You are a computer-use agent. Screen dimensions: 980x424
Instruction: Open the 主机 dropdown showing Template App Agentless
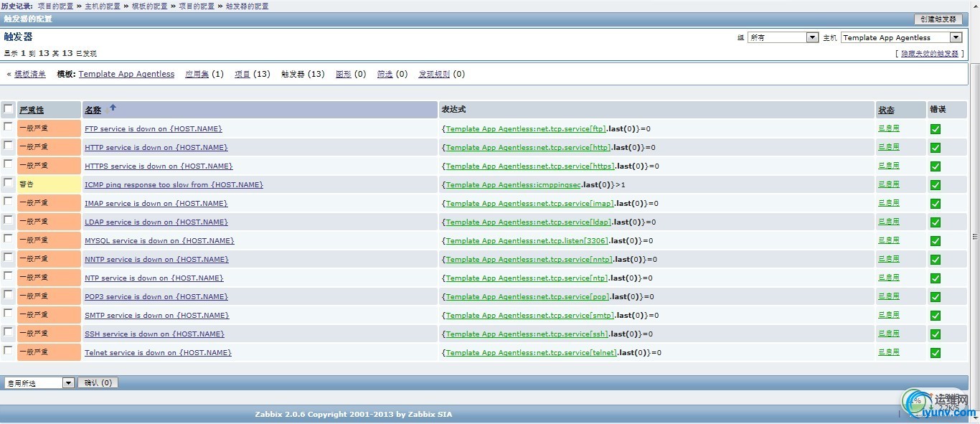[901, 37]
